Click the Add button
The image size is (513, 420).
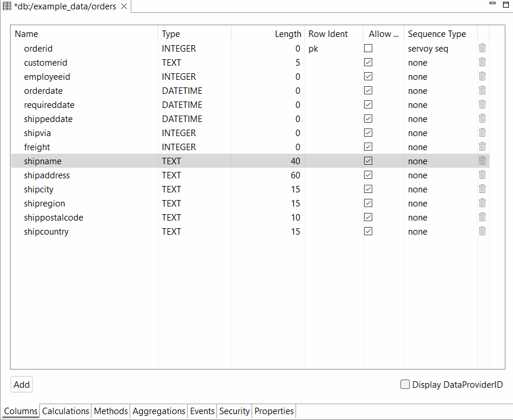pos(22,385)
